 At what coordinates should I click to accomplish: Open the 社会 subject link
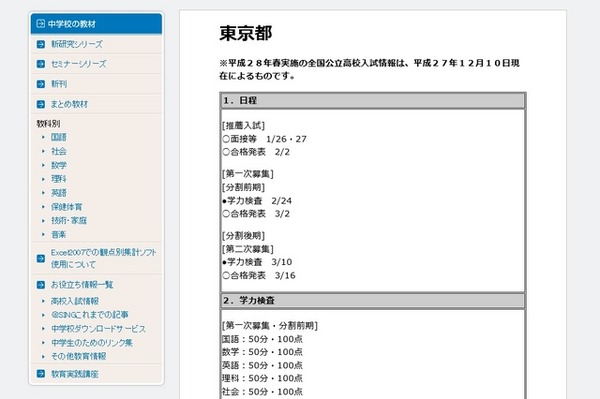tap(59, 151)
